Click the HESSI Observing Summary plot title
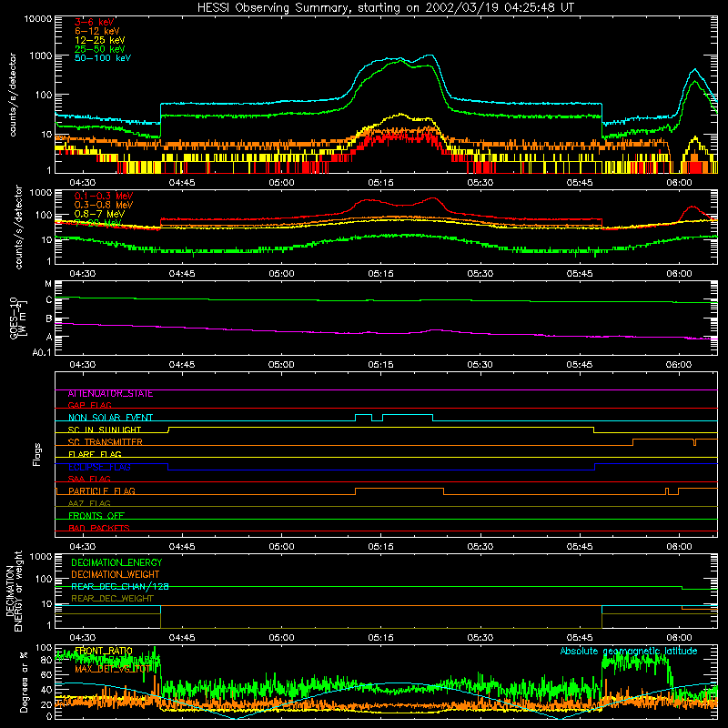 (x=386, y=8)
